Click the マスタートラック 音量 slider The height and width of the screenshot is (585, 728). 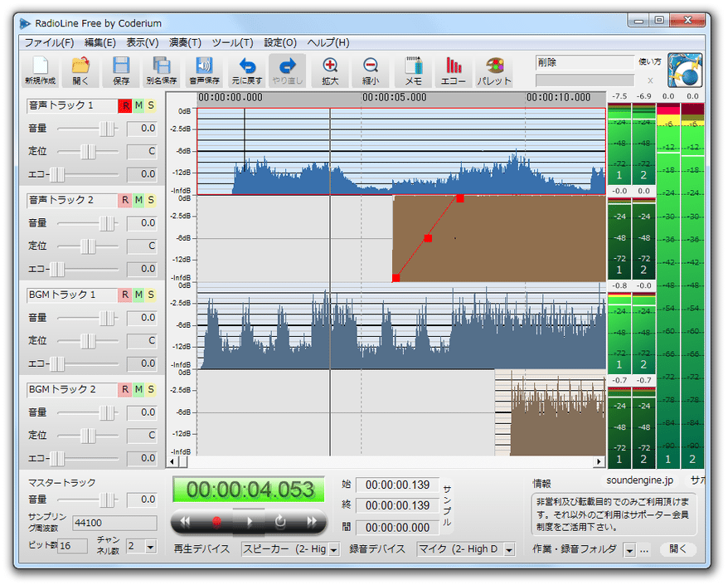tap(88, 500)
